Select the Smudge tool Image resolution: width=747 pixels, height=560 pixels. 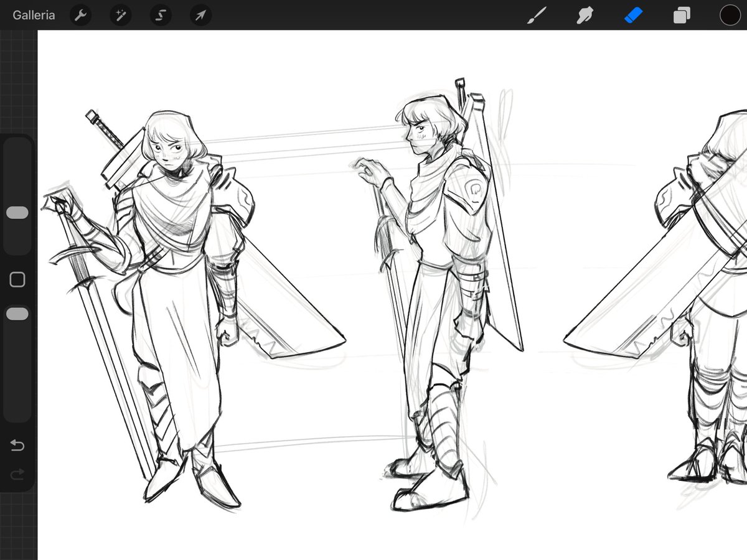(x=586, y=15)
